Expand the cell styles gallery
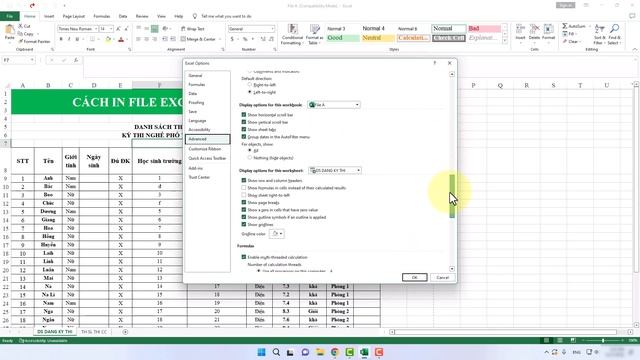This screenshot has height=360, width=640. click(x=505, y=42)
